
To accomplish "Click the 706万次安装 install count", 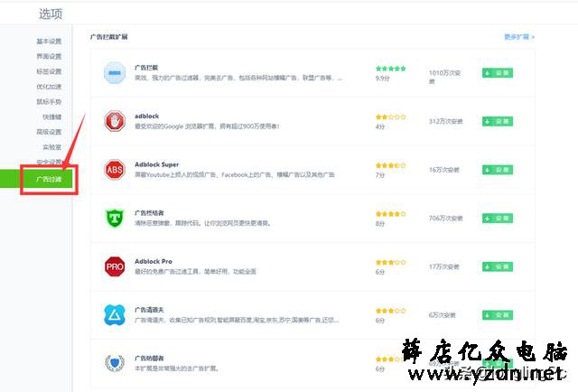I will (x=445, y=219).
